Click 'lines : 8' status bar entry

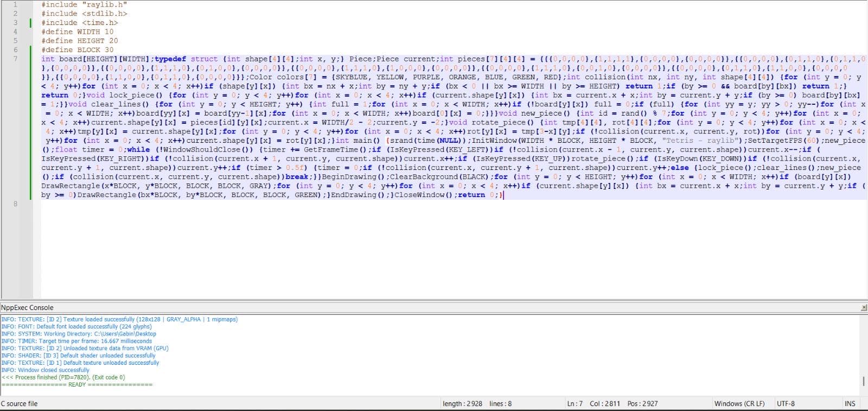click(501, 403)
